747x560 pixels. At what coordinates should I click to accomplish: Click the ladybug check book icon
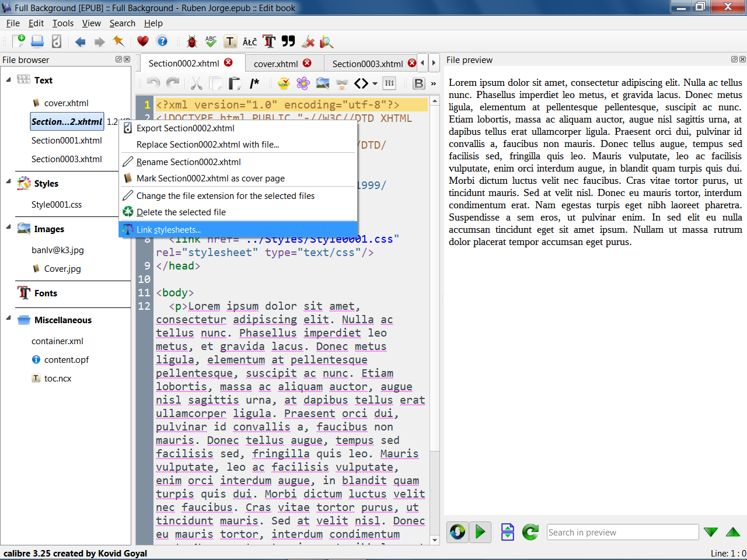[x=191, y=41]
